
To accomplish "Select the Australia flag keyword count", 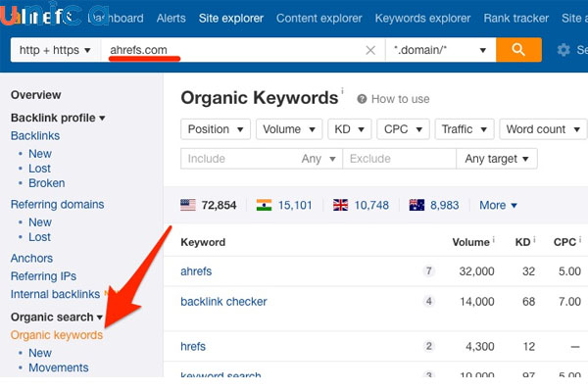I will tap(434, 205).
